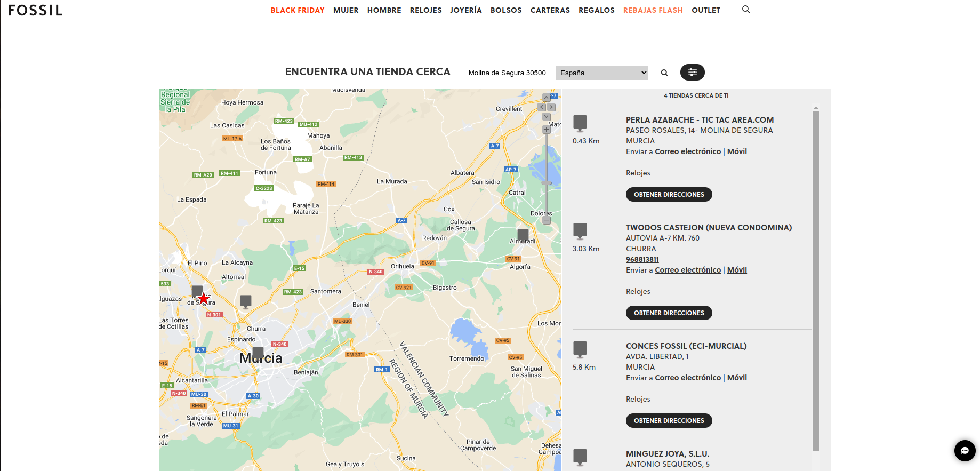
Task: Adjust the map zoom slider handle
Action: tap(547, 183)
